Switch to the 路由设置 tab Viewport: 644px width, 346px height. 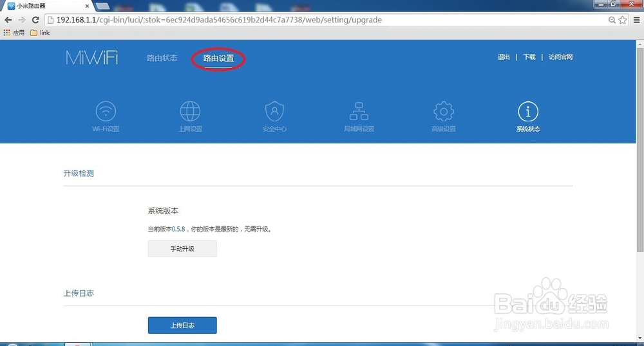(218, 59)
